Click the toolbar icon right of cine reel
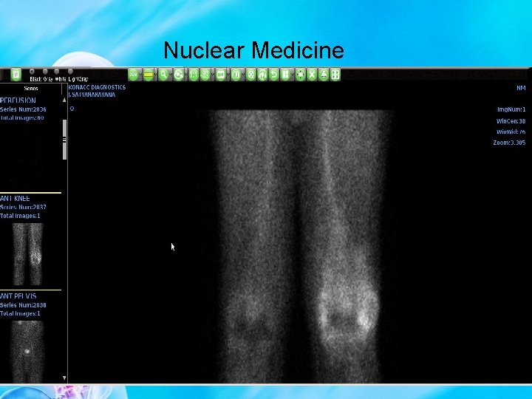Image resolution: width=532 pixels, height=399 pixels. 262,75
